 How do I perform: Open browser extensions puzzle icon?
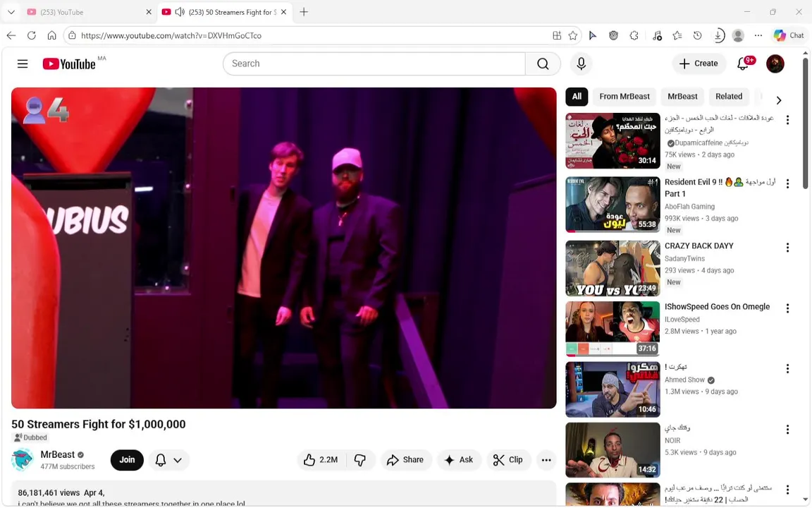pos(634,35)
